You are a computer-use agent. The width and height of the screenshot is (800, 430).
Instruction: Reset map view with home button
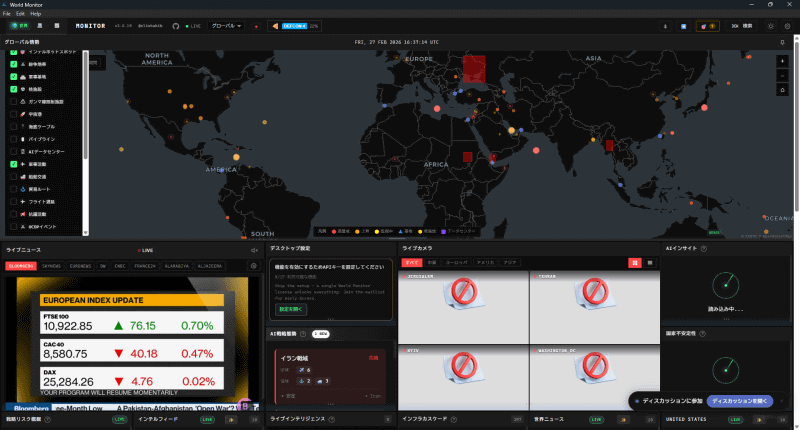[782, 90]
